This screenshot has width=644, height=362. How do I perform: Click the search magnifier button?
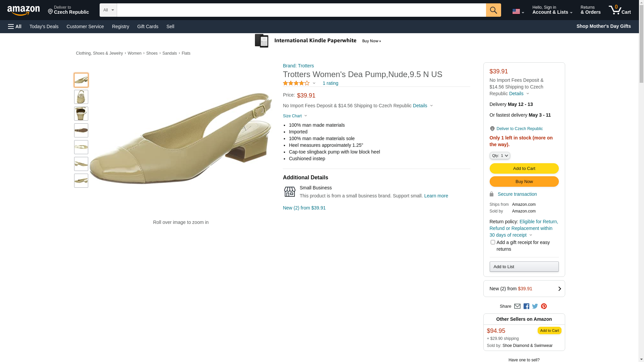point(493,10)
